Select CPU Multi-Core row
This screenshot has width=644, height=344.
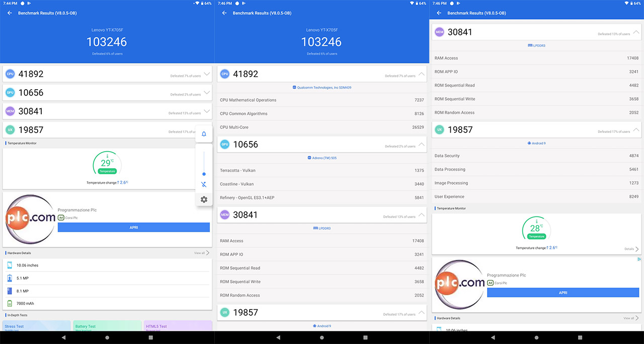click(x=322, y=127)
